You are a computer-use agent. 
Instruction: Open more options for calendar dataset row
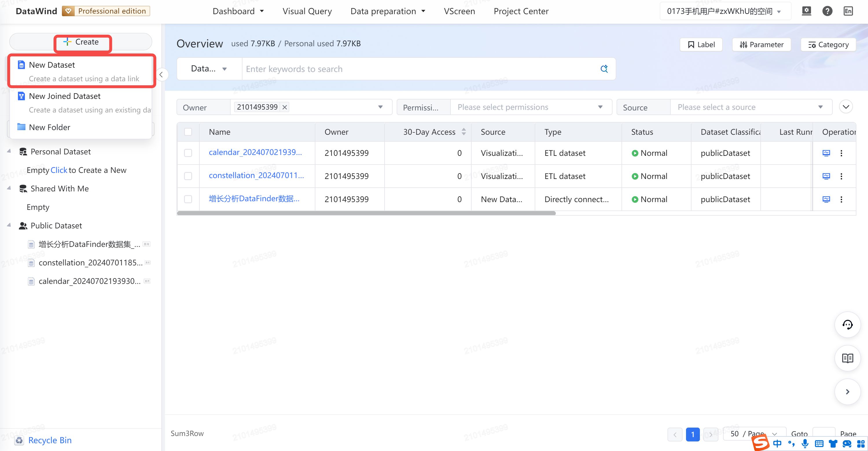pos(841,153)
